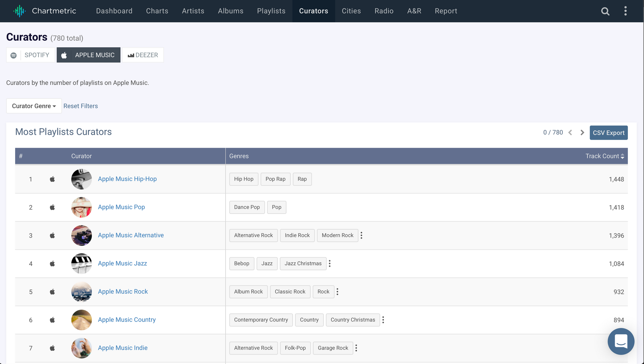
Task: Open Apple Music Jazz curator thumbnail
Action: (81, 264)
